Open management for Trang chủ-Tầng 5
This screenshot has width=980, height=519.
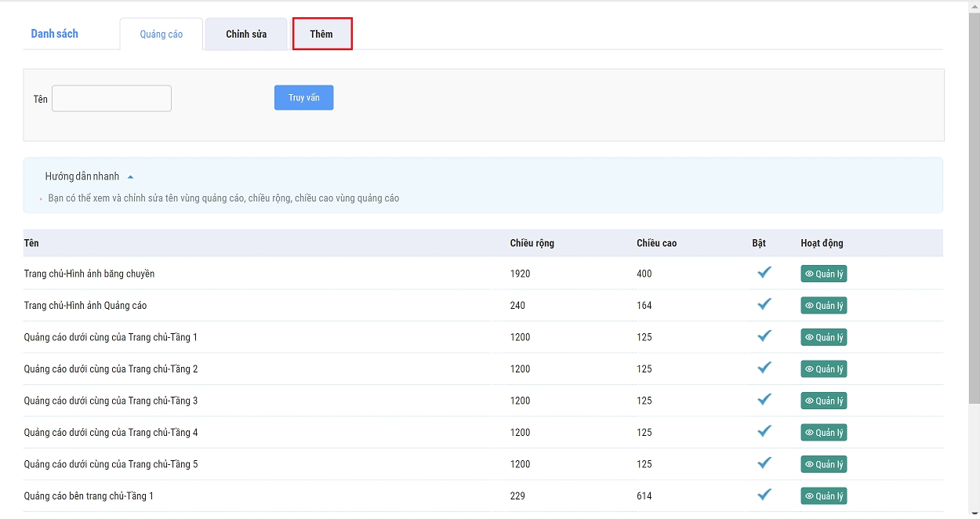pos(823,464)
